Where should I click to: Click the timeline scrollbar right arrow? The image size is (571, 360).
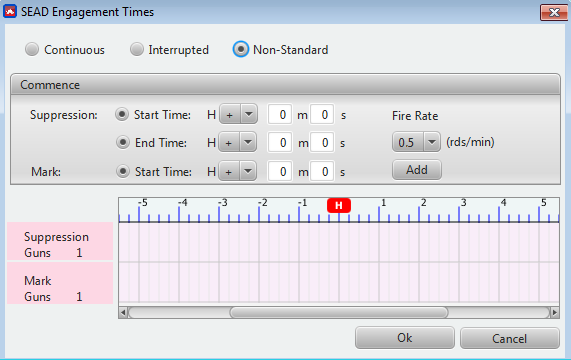click(x=554, y=313)
